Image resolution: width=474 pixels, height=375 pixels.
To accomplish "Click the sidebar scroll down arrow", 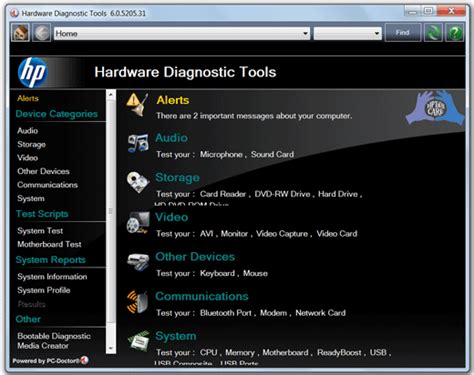I will click(x=111, y=349).
